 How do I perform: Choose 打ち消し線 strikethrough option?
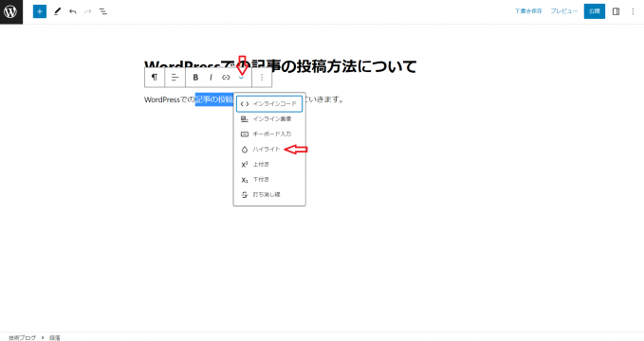click(x=269, y=195)
